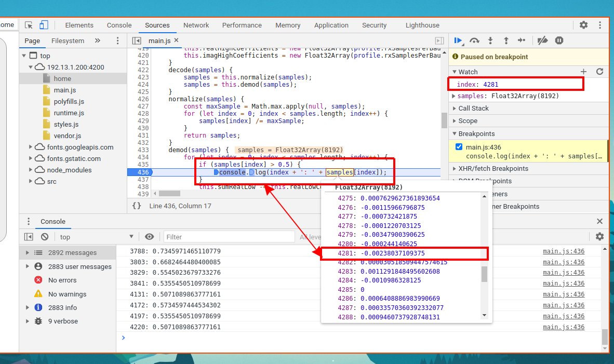Collapse the top frame tree node
This screenshot has width=614, height=364.
[24, 56]
